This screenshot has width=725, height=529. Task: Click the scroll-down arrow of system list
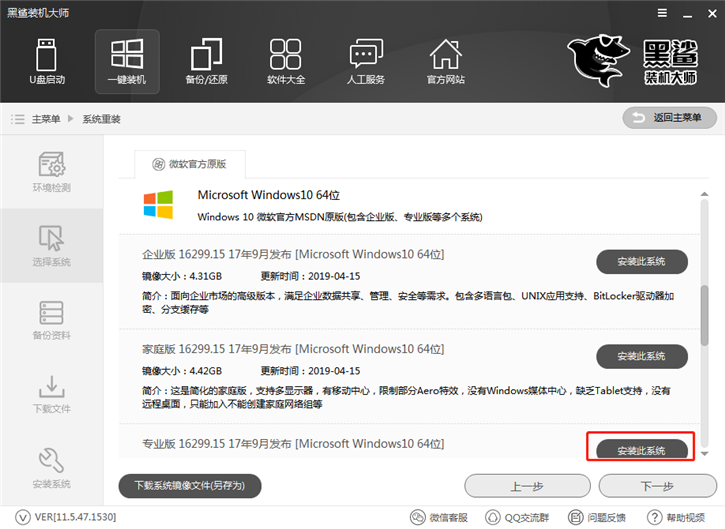[704, 454]
